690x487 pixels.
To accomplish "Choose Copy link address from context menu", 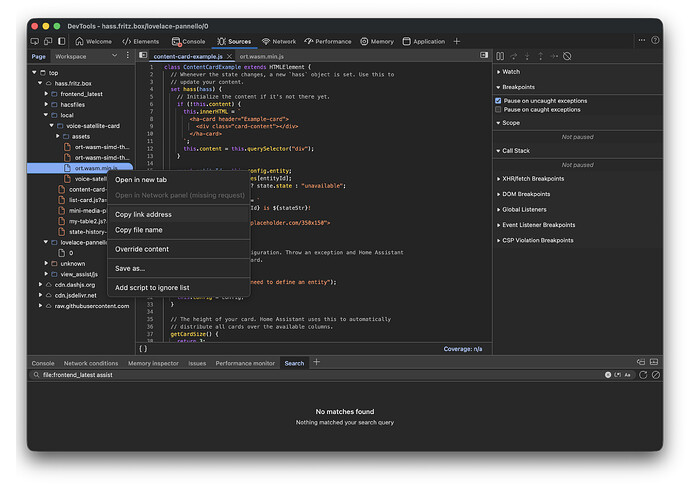I will coord(143,214).
